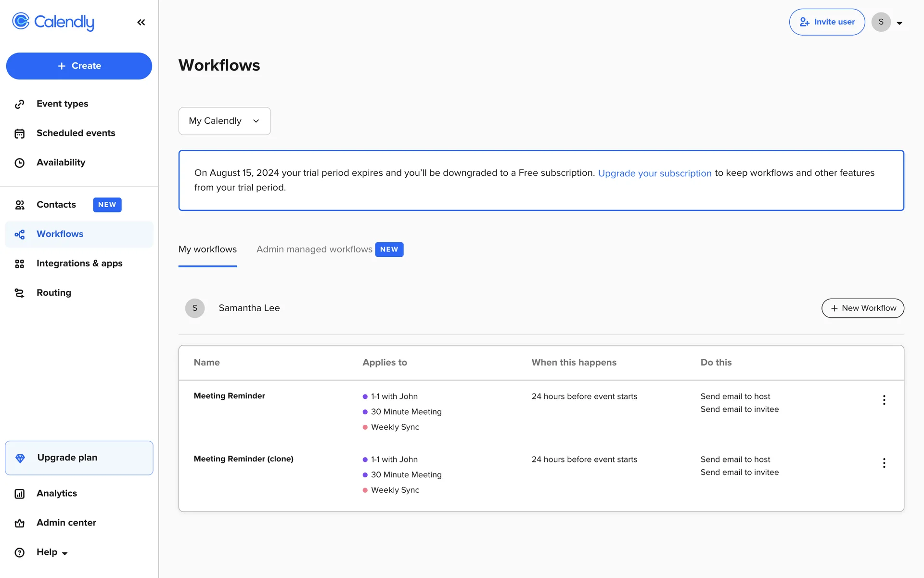This screenshot has width=924, height=578.
Task: Expand the My Calendly dropdown
Action: [x=224, y=121]
